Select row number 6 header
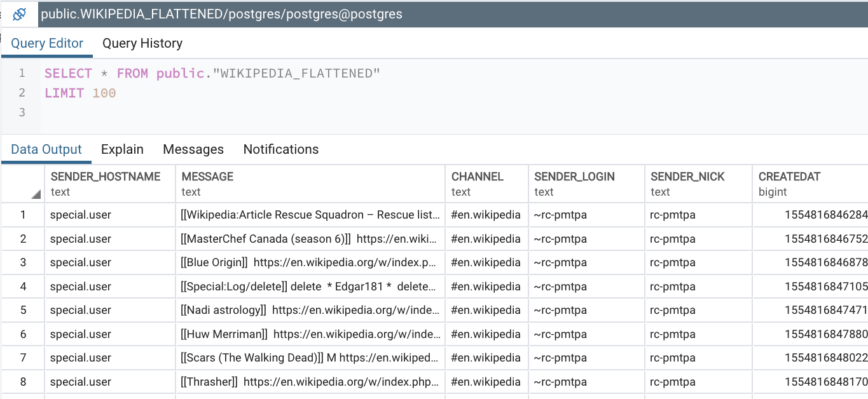This screenshot has width=868, height=399. (23, 334)
